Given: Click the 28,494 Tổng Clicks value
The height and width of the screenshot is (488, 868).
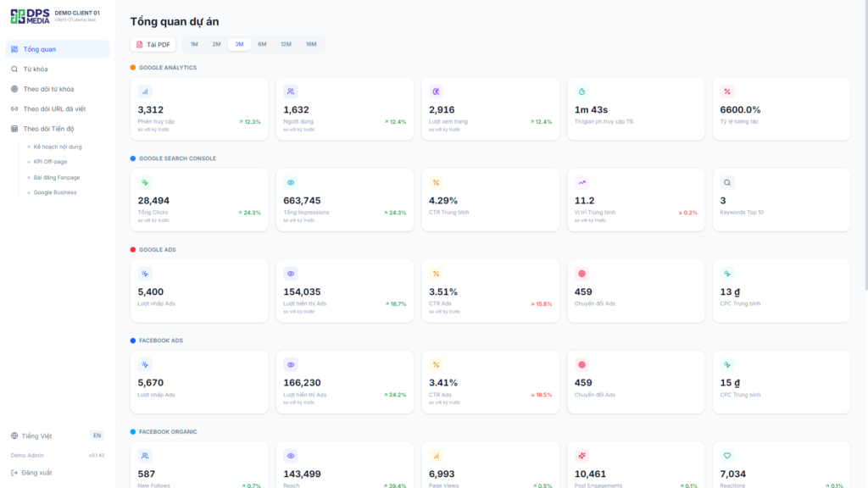Looking at the screenshot, I should [153, 201].
